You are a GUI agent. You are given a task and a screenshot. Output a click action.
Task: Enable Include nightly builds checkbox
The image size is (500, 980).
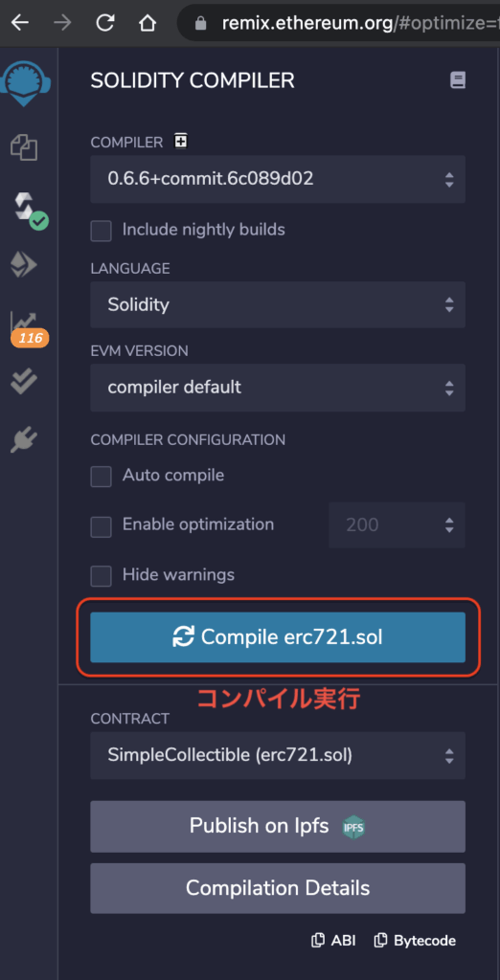[102, 231]
